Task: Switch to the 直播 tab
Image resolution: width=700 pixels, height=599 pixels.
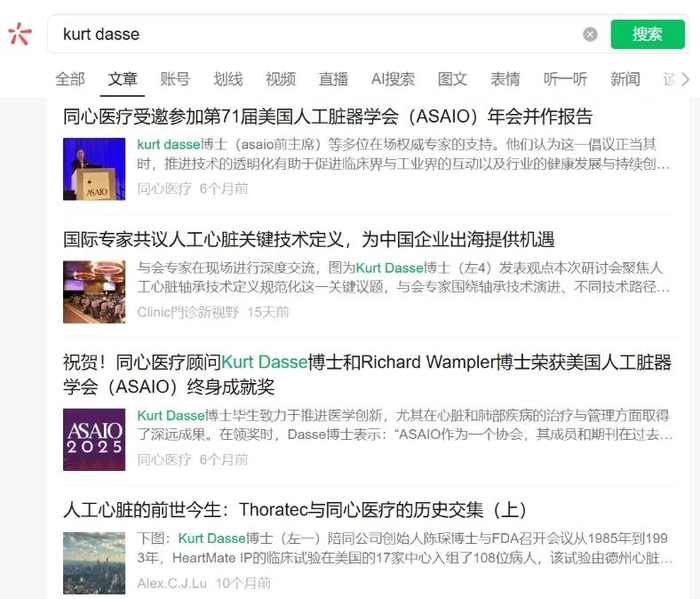Action: click(333, 79)
